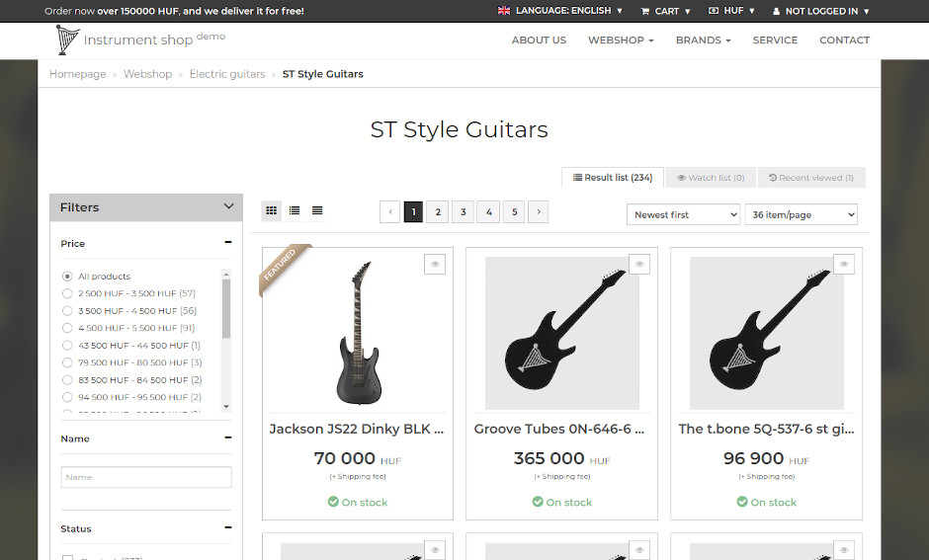This screenshot has height=560, width=929.
Task: Go to next results page arrow
Action: (x=538, y=212)
